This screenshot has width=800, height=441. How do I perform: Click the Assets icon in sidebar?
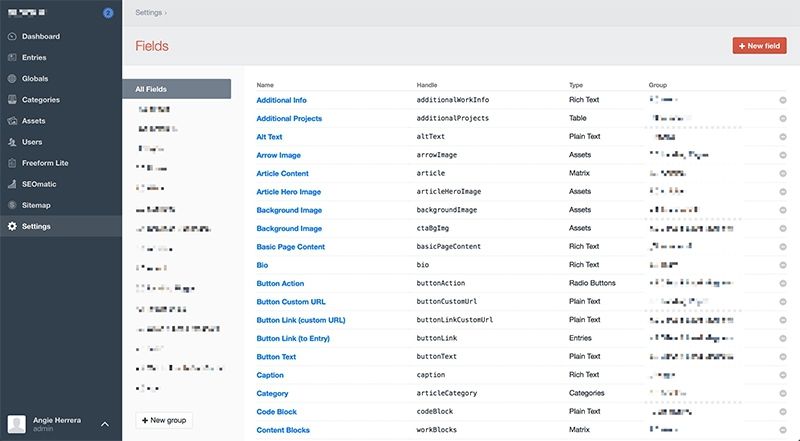[12, 121]
